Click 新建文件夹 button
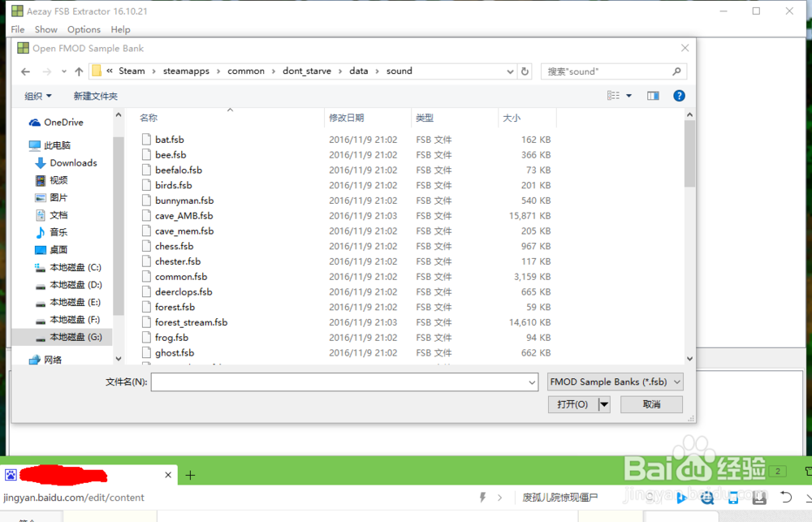This screenshot has width=812, height=522. pos(95,96)
